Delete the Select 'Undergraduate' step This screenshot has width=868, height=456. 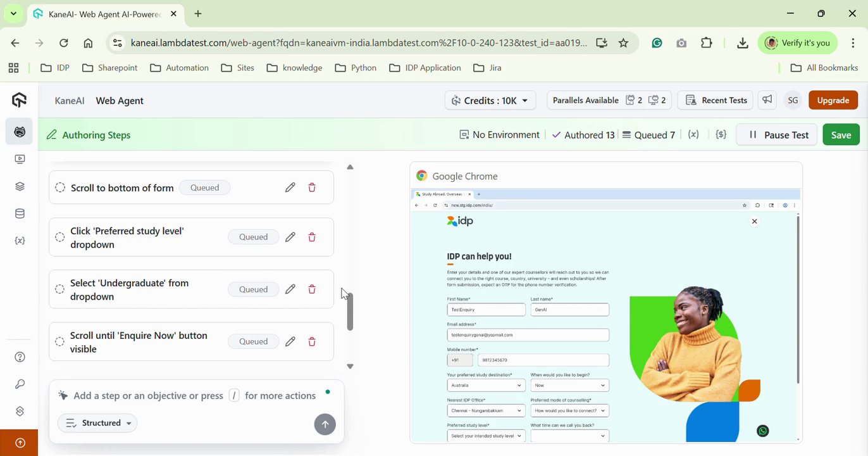[x=312, y=289]
